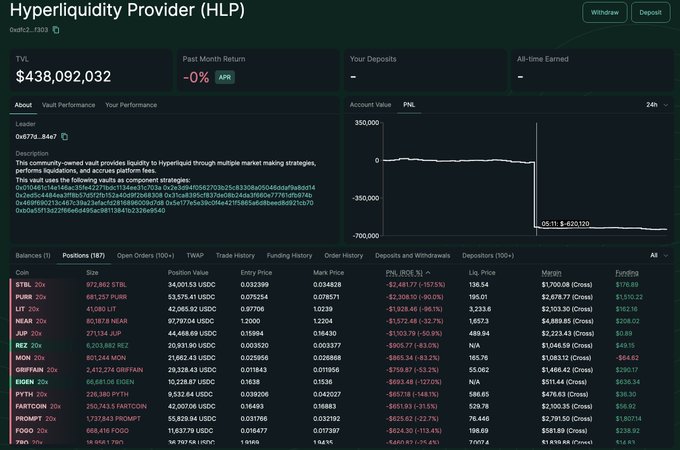Open Deposits and Withdrawals tab

[x=412, y=256]
